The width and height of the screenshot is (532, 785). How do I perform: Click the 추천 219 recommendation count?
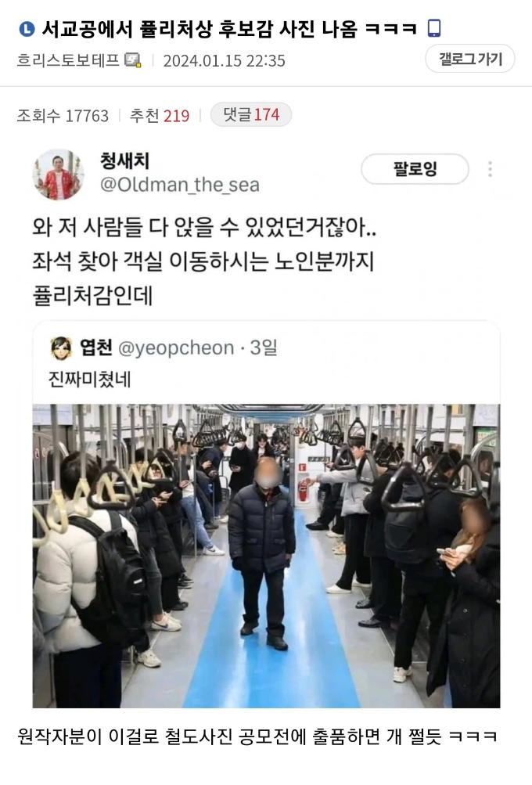click(160, 116)
